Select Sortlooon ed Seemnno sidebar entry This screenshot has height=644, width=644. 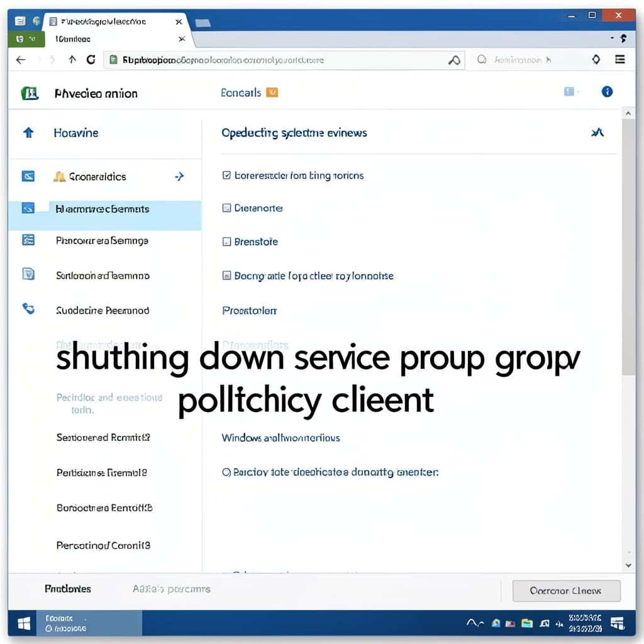[103, 275]
